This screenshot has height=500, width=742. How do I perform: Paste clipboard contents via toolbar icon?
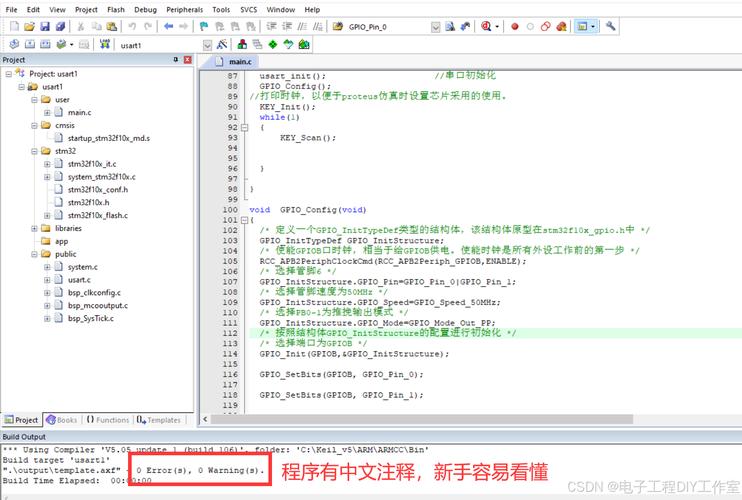point(112,26)
